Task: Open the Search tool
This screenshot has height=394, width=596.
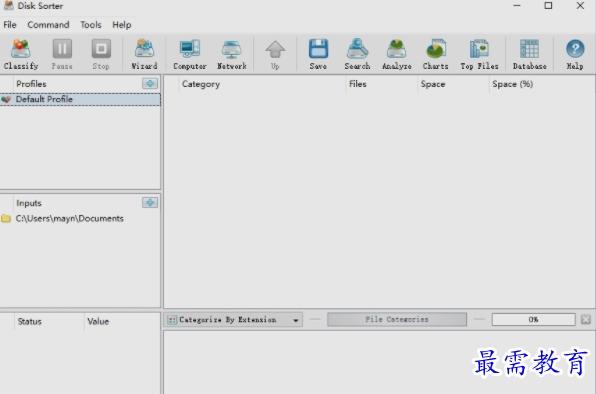Action: coord(357,54)
